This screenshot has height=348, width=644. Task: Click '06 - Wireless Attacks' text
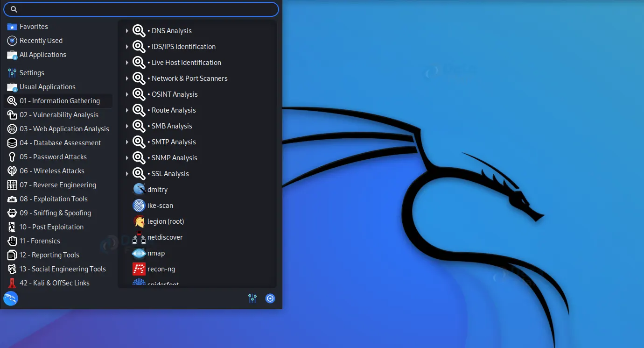point(52,171)
